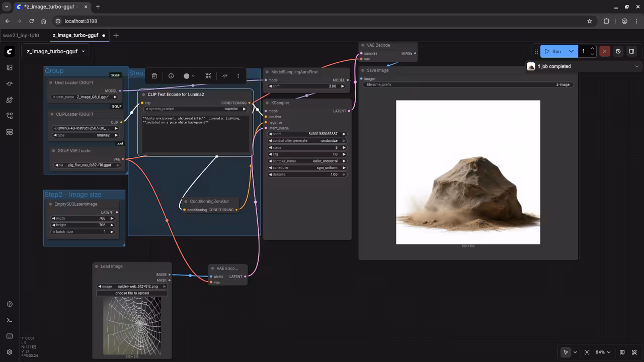
Task: Open ComfyUI settings via gear icon
Action: point(10,351)
